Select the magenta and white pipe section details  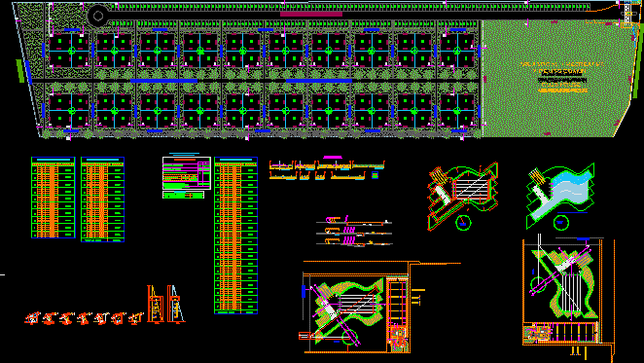[354, 232]
